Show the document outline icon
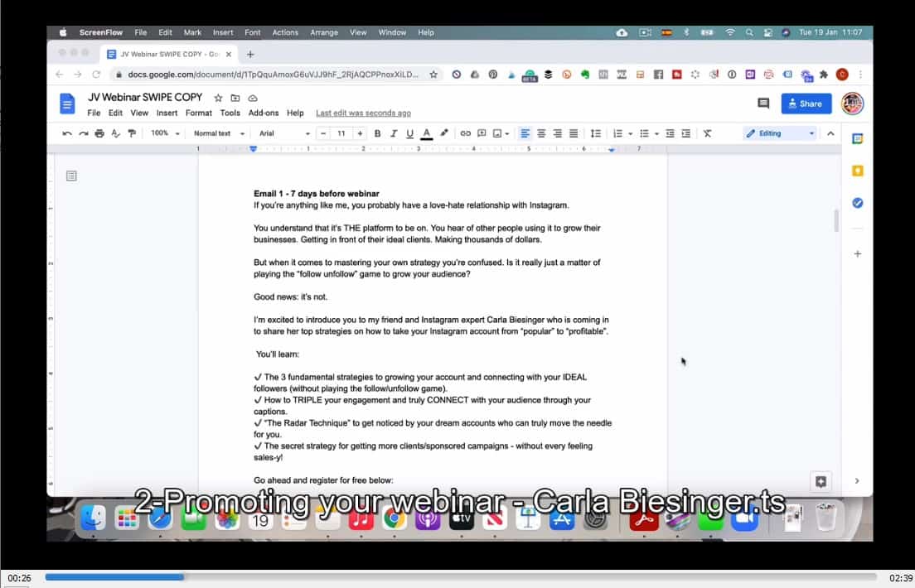The width and height of the screenshot is (915, 588). [72, 176]
